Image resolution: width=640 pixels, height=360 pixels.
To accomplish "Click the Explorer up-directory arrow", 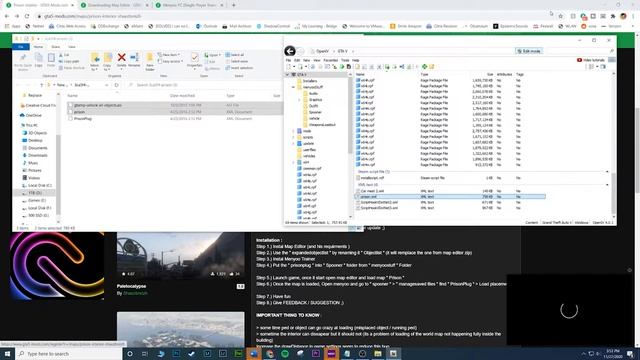I will pos(42,85).
